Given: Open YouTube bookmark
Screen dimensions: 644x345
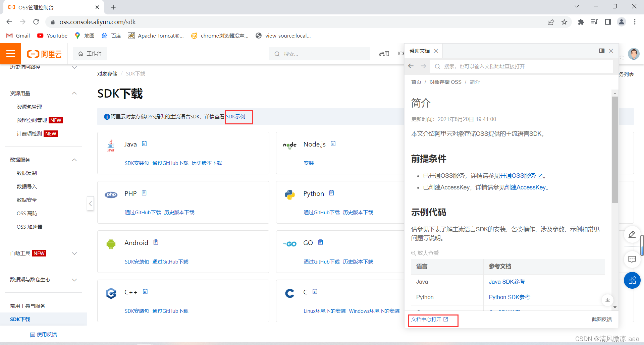Looking at the screenshot, I should 52,36.
